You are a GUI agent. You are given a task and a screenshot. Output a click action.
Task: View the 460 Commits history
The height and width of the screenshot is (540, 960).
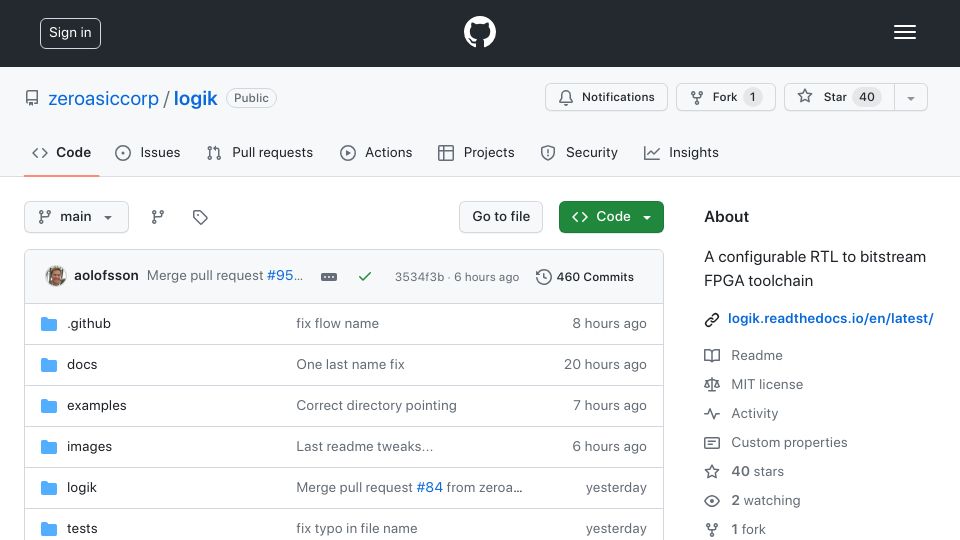click(x=585, y=277)
